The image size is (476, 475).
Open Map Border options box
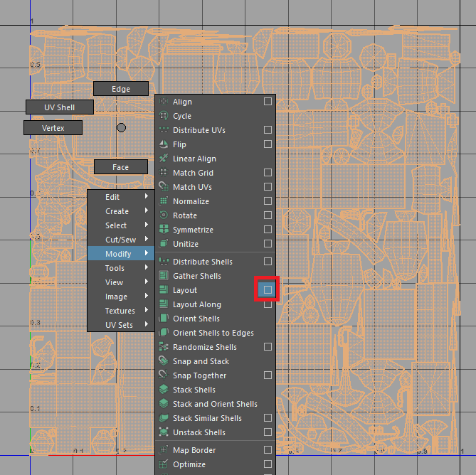(x=268, y=450)
